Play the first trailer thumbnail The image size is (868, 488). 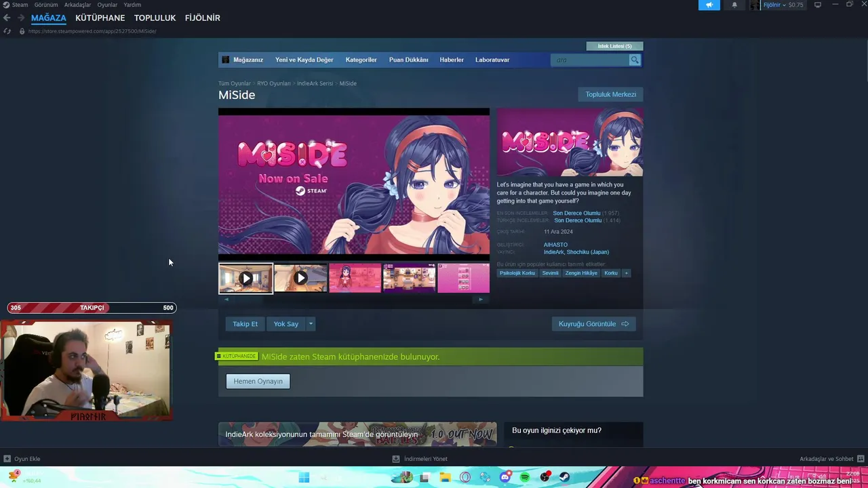[245, 278]
